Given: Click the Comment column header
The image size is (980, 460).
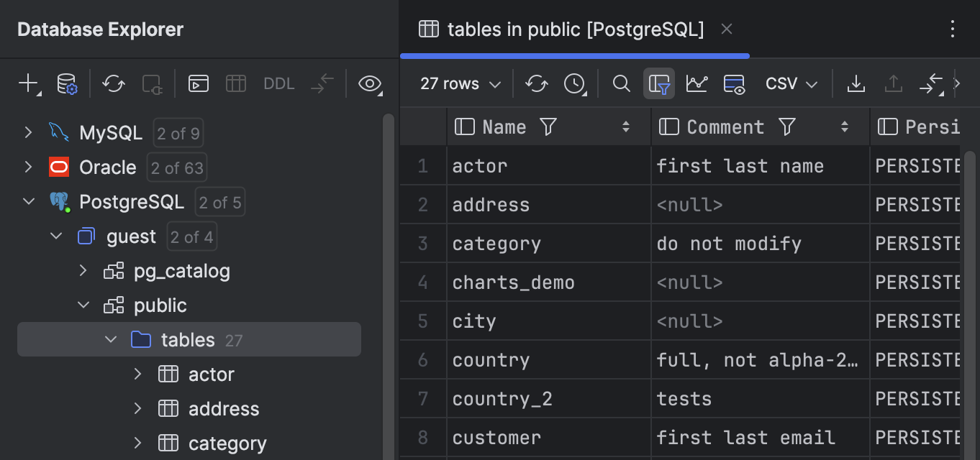Looking at the screenshot, I should (761, 127).
